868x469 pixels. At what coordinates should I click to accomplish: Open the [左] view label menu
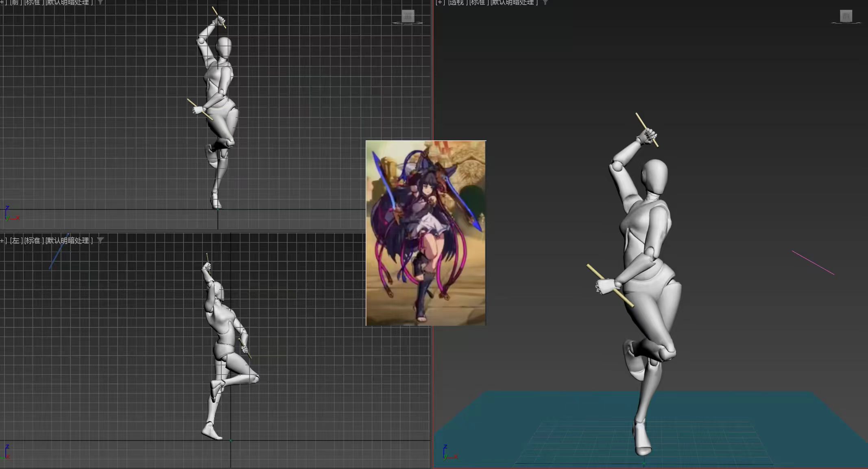click(16, 240)
